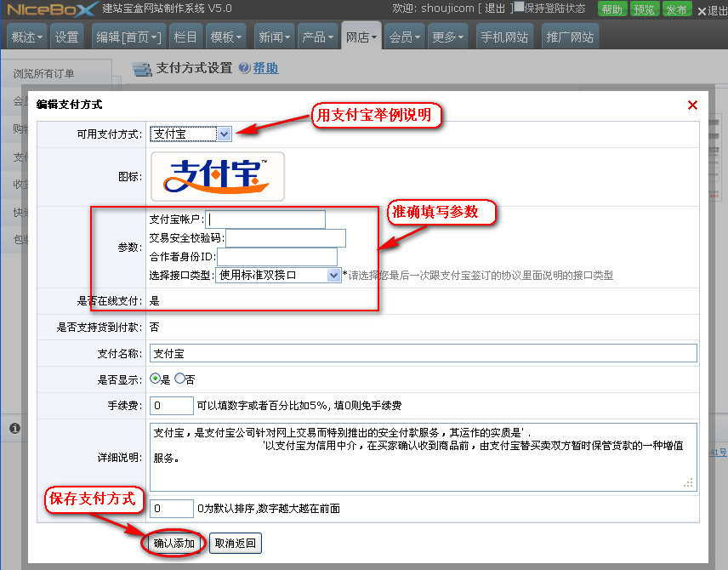This screenshot has width=728, height=570.
Task: Open the 推广网站 tab
Action: point(570,37)
